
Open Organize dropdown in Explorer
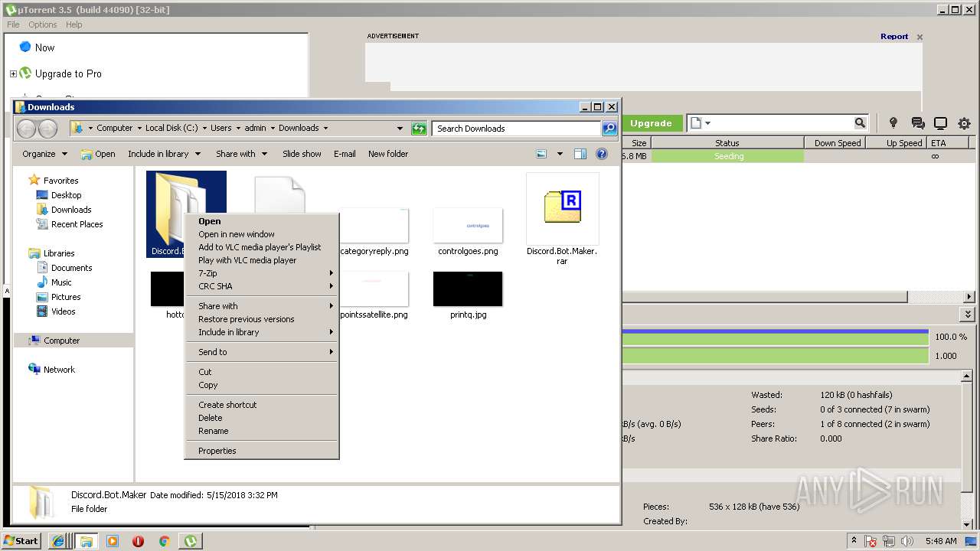coord(44,154)
